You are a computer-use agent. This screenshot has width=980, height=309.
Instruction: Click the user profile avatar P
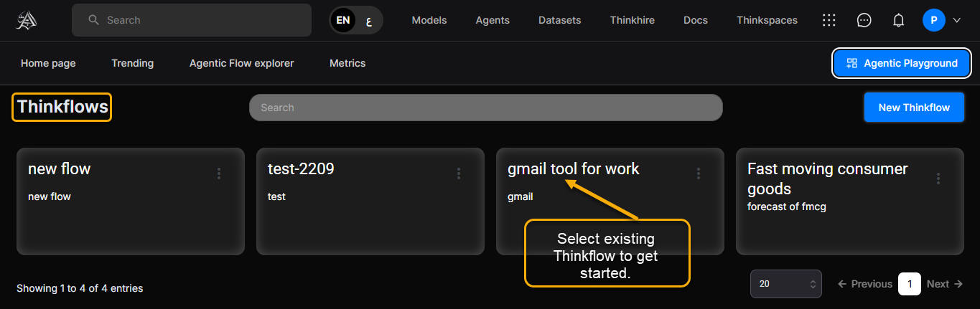pyautogui.click(x=933, y=20)
